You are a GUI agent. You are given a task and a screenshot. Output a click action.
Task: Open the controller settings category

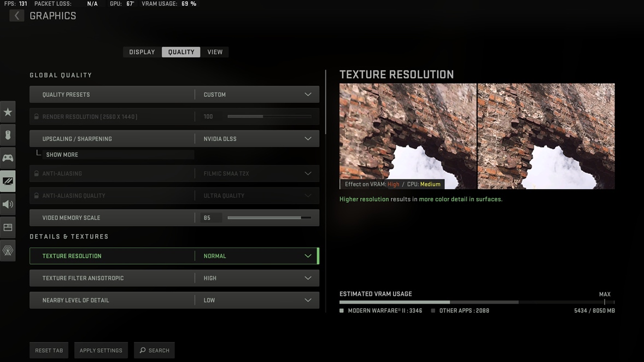[8, 158]
